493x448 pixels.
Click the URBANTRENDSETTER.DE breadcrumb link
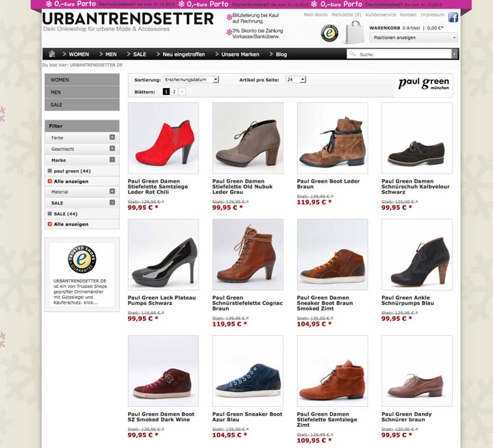(97, 65)
